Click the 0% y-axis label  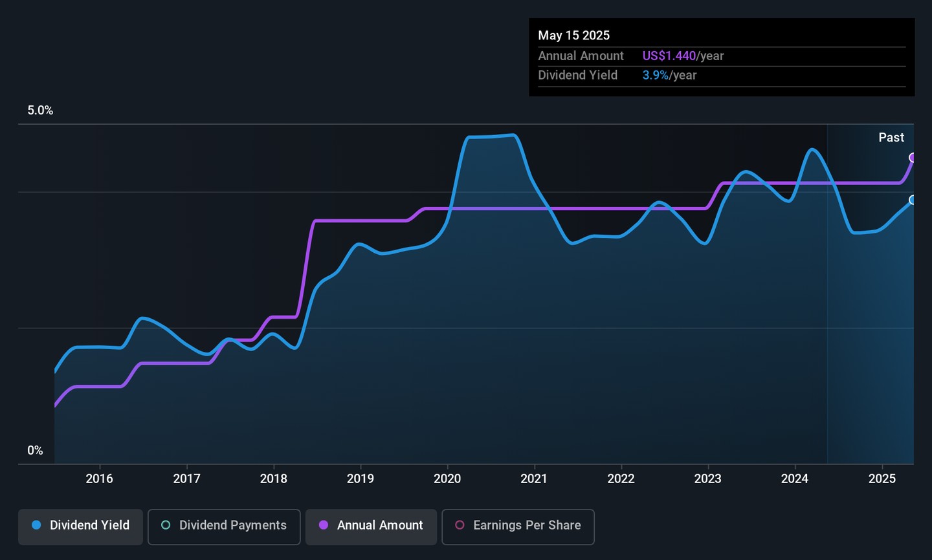[x=35, y=451]
